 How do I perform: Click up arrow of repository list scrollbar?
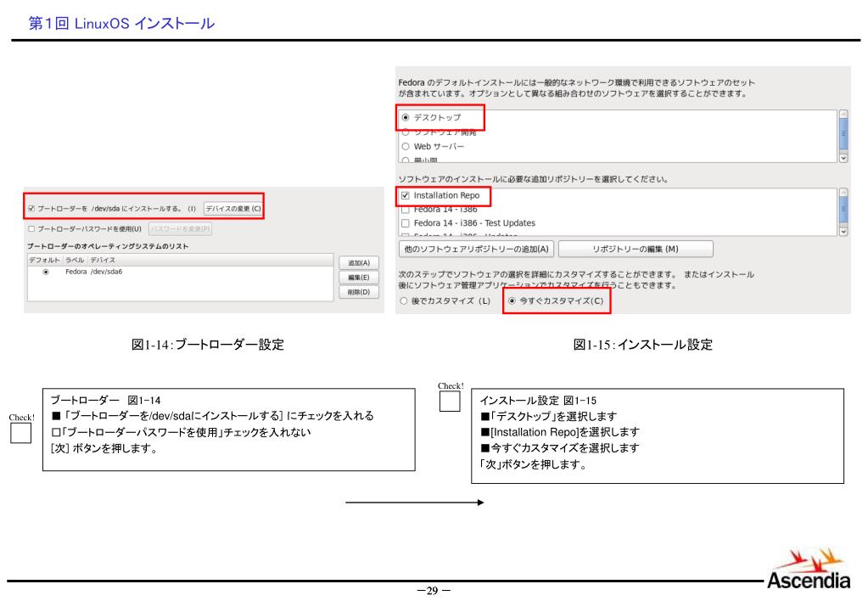(x=843, y=192)
